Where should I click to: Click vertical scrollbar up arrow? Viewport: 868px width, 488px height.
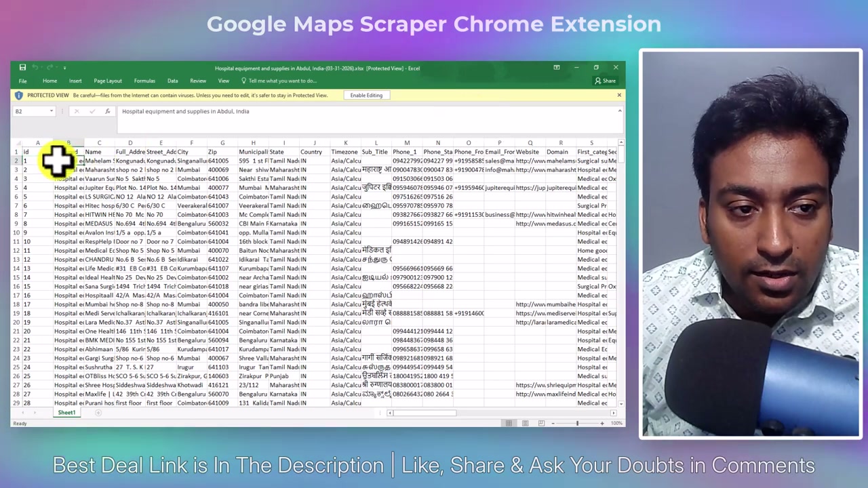[621, 143]
